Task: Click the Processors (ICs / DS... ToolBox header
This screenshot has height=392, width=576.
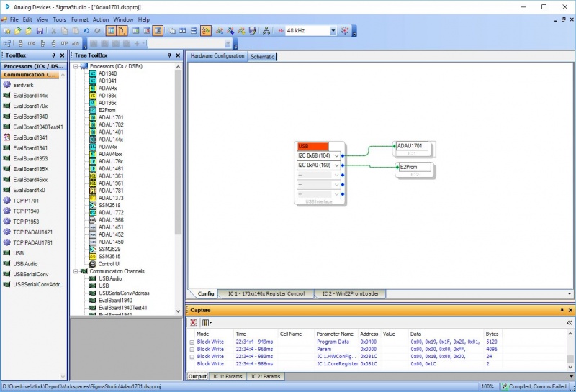Action: tap(33, 66)
